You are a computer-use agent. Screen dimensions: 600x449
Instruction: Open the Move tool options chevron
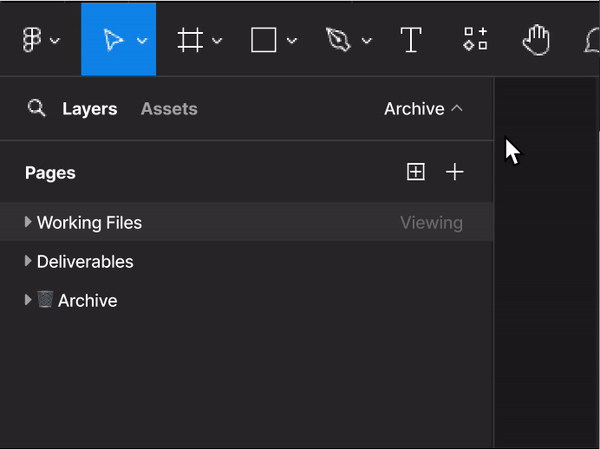[x=142, y=40]
